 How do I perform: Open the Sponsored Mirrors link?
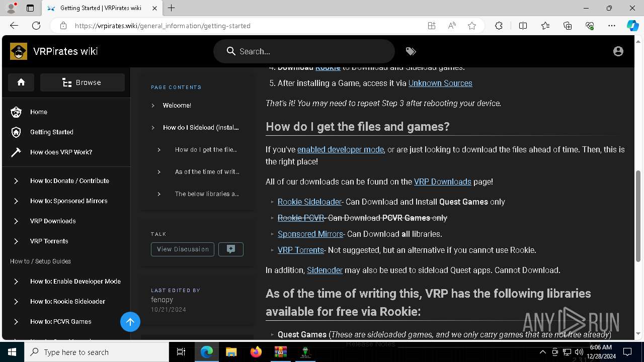[310, 234]
